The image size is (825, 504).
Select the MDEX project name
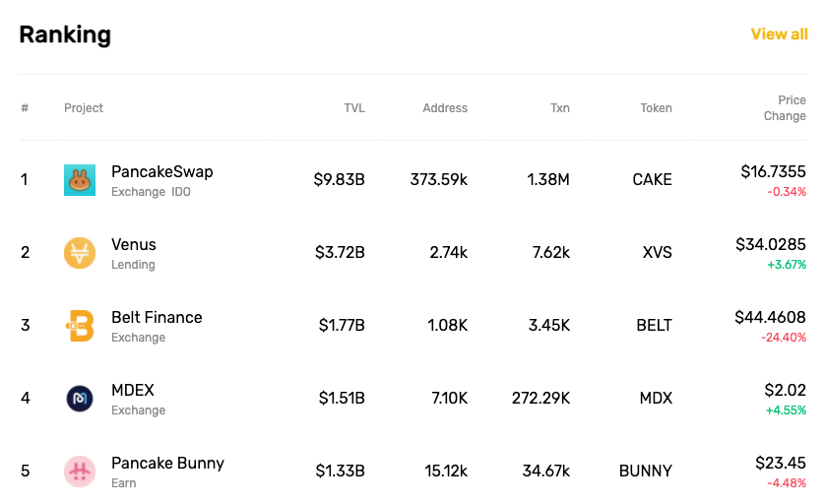[x=133, y=391]
